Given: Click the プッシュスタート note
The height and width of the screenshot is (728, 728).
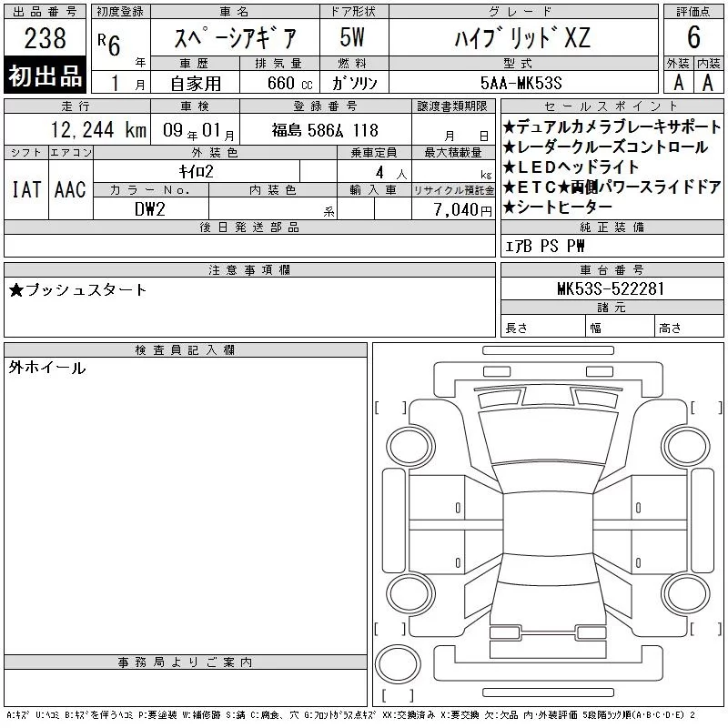Looking at the screenshot, I should 77,290.
